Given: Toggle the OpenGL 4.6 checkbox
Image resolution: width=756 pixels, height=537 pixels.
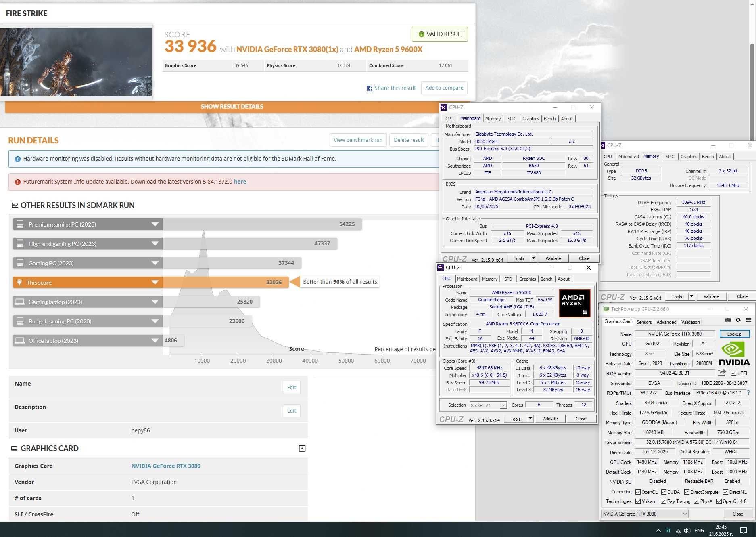Looking at the screenshot, I should 719,501.
